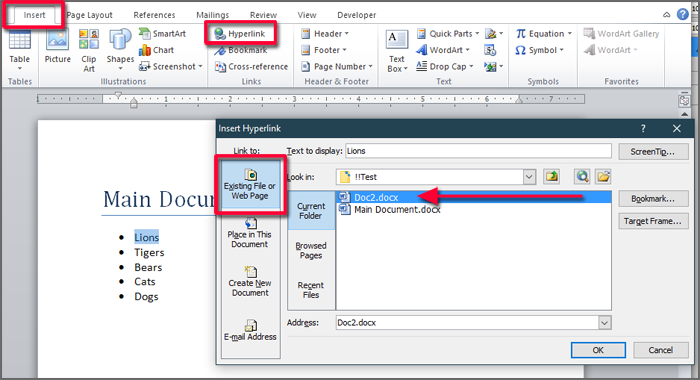
Task: Click the Address field
Action: pyautogui.click(x=467, y=322)
